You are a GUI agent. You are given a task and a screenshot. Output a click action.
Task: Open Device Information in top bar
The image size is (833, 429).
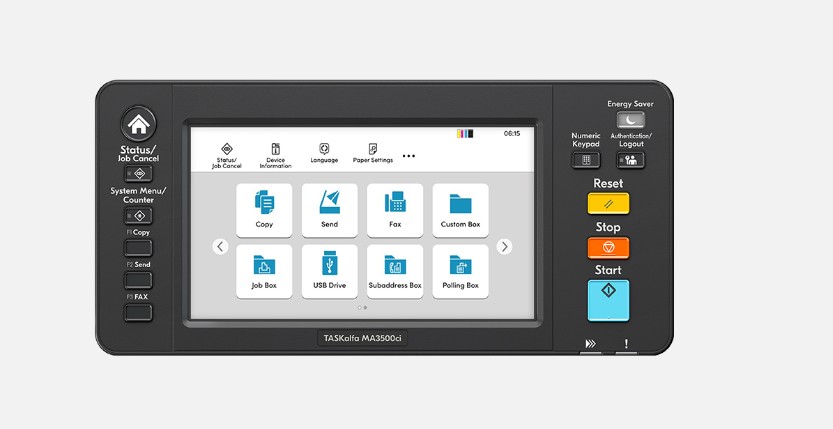[x=275, y=154]
